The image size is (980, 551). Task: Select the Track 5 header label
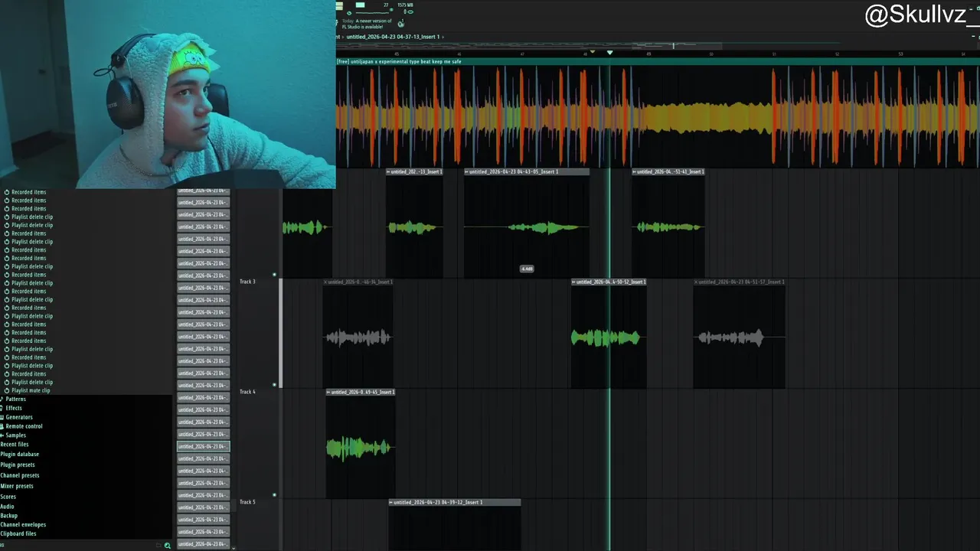pos(247,502)
